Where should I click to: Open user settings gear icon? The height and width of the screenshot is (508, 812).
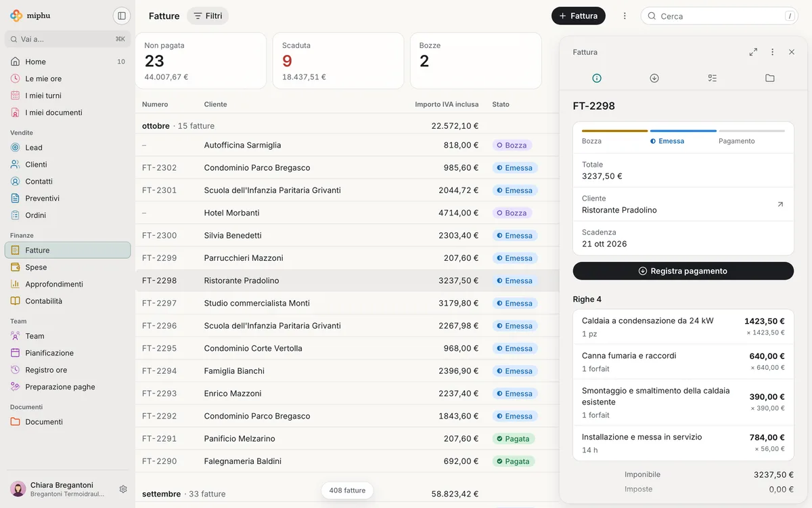(x=123, y=489)
